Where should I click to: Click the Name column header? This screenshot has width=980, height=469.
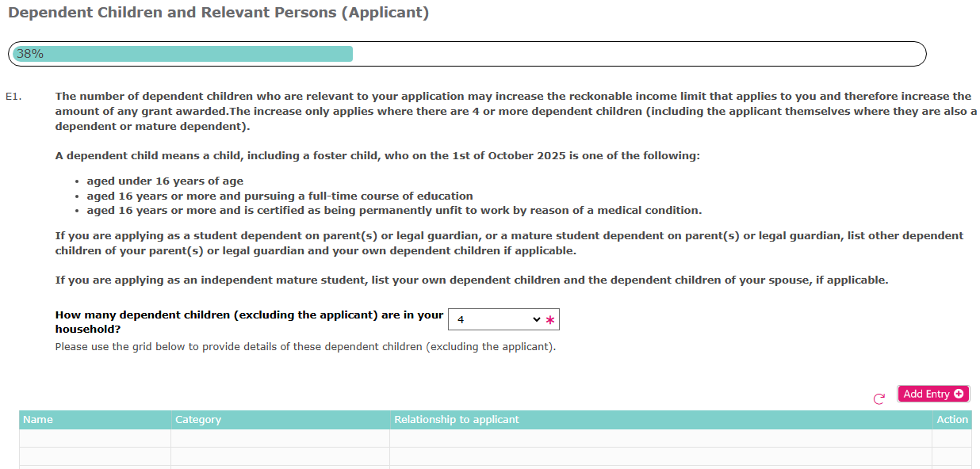(38, 419)
